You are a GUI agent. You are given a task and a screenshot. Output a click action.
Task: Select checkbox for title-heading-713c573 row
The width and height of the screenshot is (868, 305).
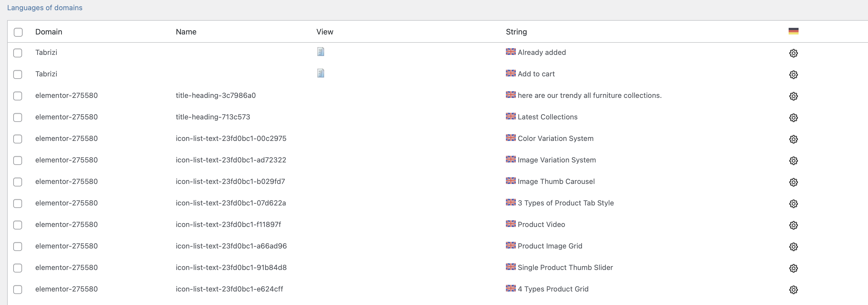[18, 117]
